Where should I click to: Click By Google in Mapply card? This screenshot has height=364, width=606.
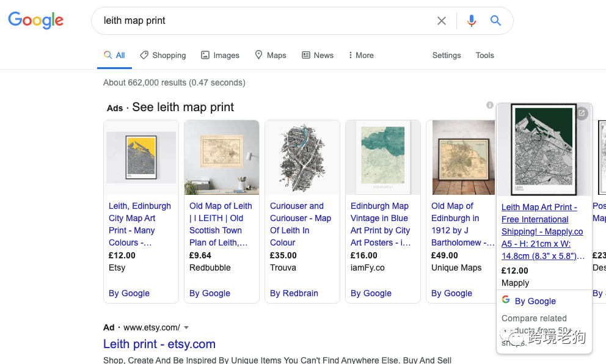click(x=535, y=301)
